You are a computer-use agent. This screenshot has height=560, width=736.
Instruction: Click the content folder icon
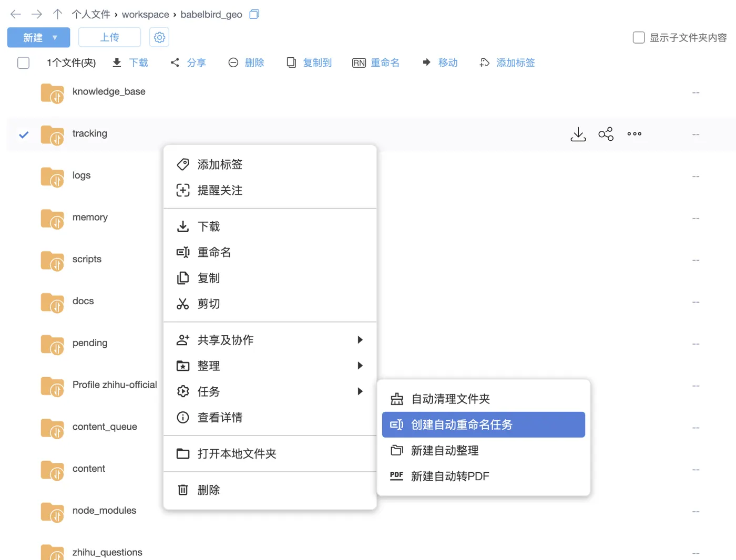pyautogui.click(x=53, y=471)
